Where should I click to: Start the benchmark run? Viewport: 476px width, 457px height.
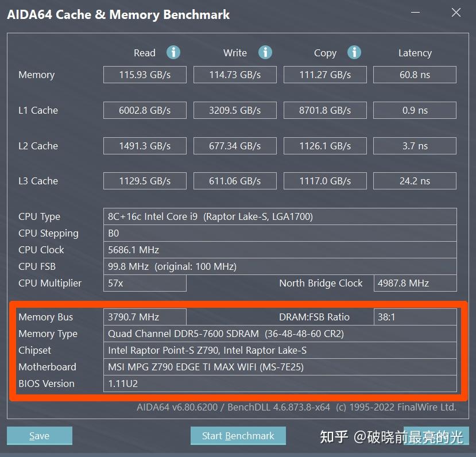(238, 436)
